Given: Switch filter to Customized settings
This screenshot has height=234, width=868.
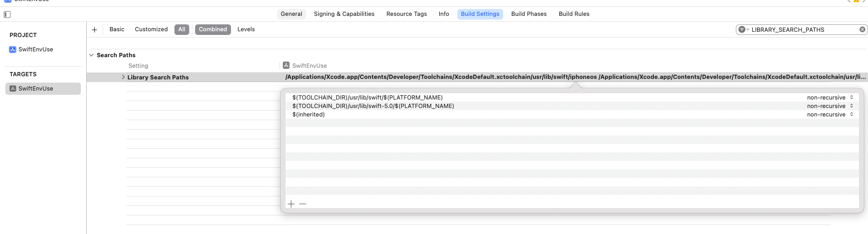Looking at the screenshot, I should coord(151,29).
